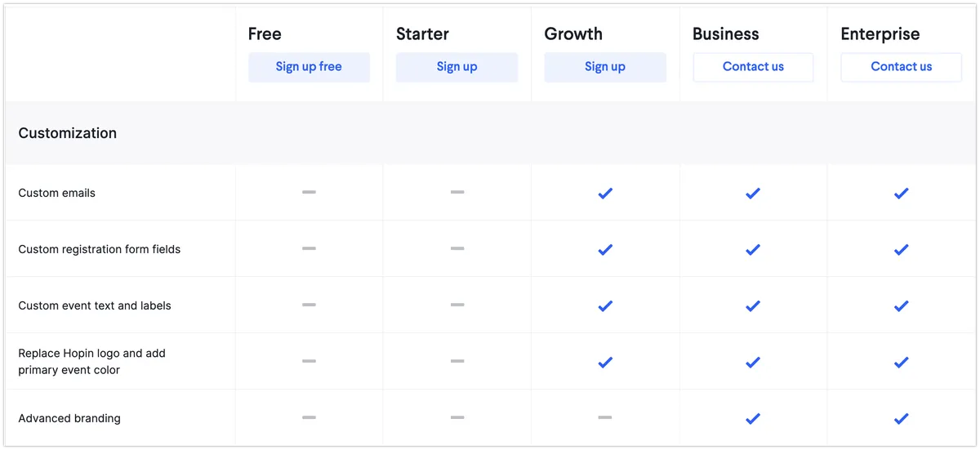This screenshot has width=980, height=450.
Task: Click Enterprise checkmark for Custom registration form fields
Action: [x=901, y=249]
